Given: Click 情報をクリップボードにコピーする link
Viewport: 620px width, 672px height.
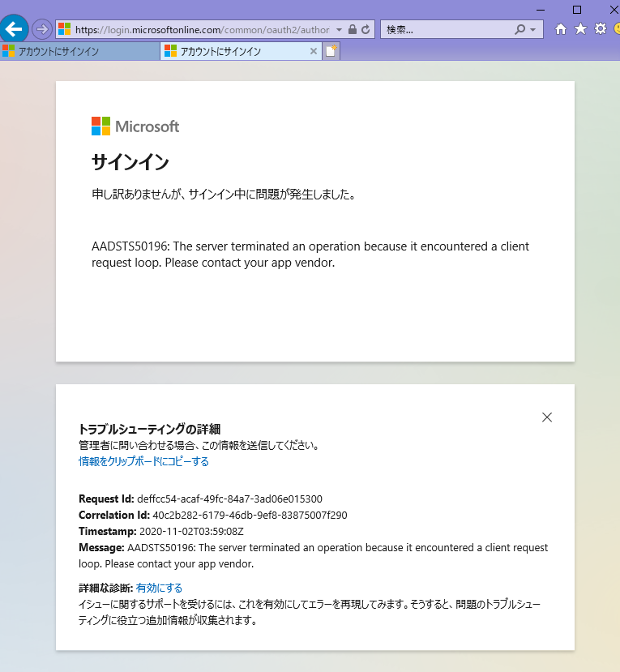Looking at the screenshot, I should pyautogui.click(x=143, y=461).
